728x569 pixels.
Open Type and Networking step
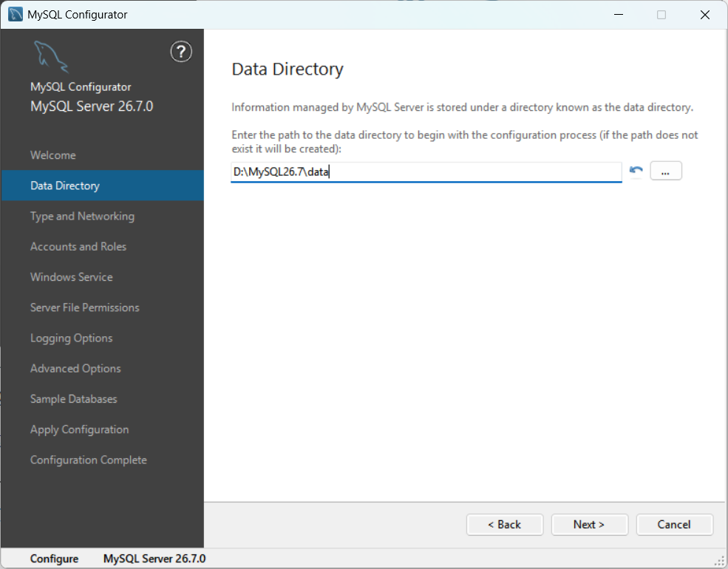click(x=82, y=217)
